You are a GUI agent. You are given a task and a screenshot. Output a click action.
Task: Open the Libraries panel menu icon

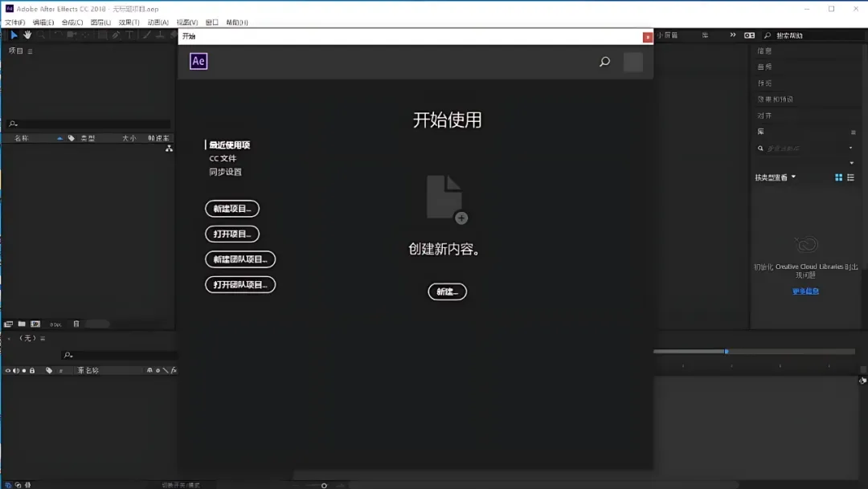(853, 132)
